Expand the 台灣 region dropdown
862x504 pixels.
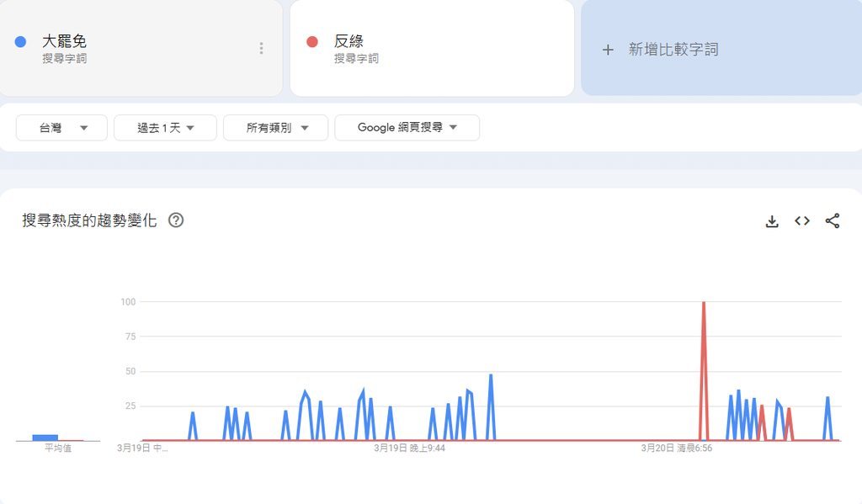(x=61, y=128)
